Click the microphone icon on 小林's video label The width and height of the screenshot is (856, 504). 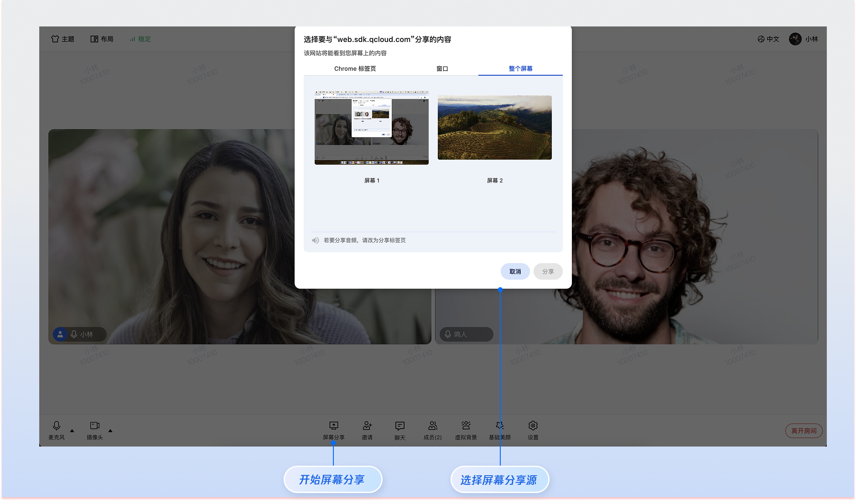pos(74,334)
